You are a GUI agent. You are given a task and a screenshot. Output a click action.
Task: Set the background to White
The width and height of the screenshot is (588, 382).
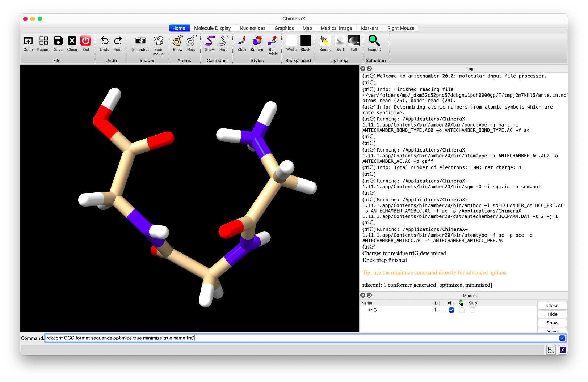pyautogui.click(x=291, y=43)
